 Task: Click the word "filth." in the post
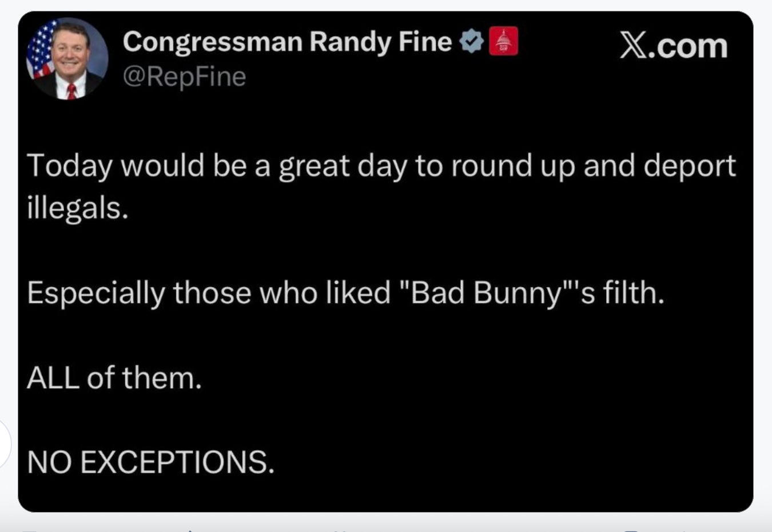click(634, 293)
